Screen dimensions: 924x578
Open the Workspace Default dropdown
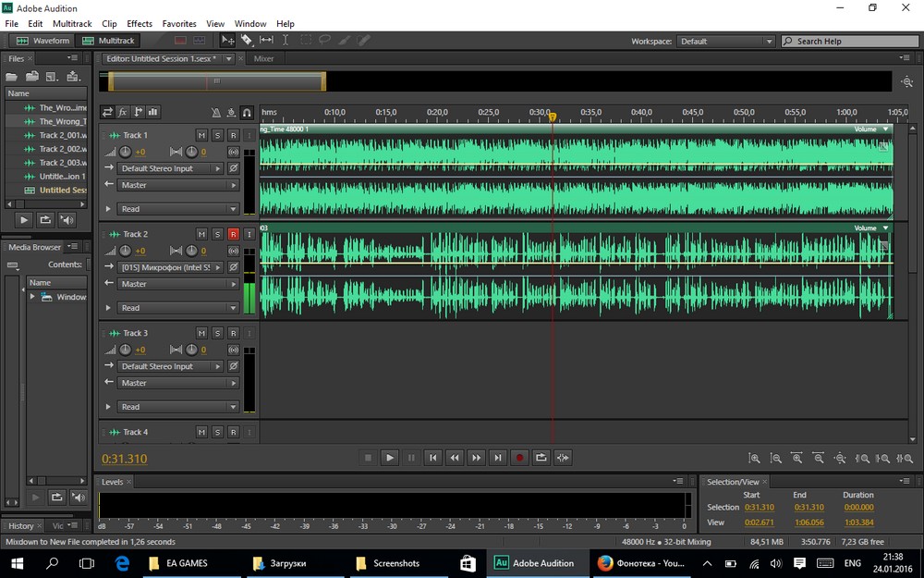coord(726,42)
